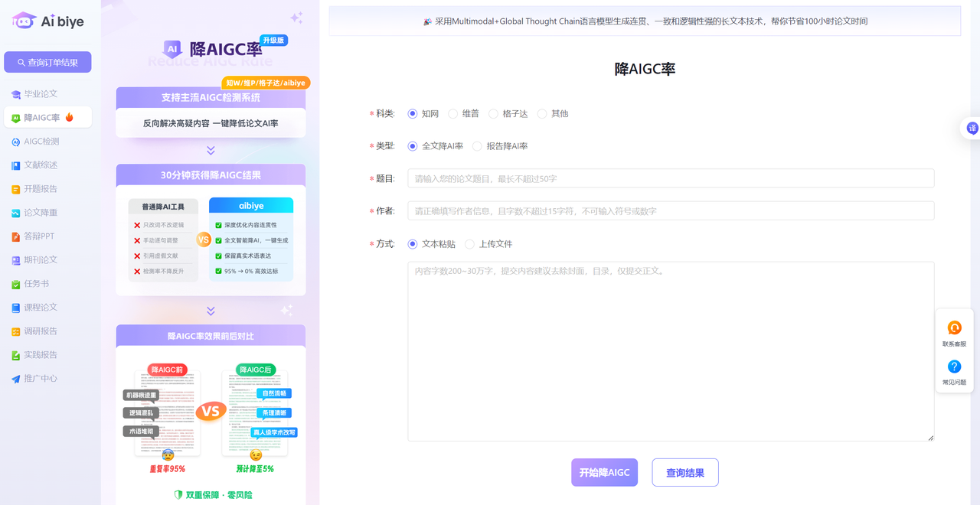The image size is (980, 505).
Task: Click the shield icon near 双重保障
Action: (178, 495)
